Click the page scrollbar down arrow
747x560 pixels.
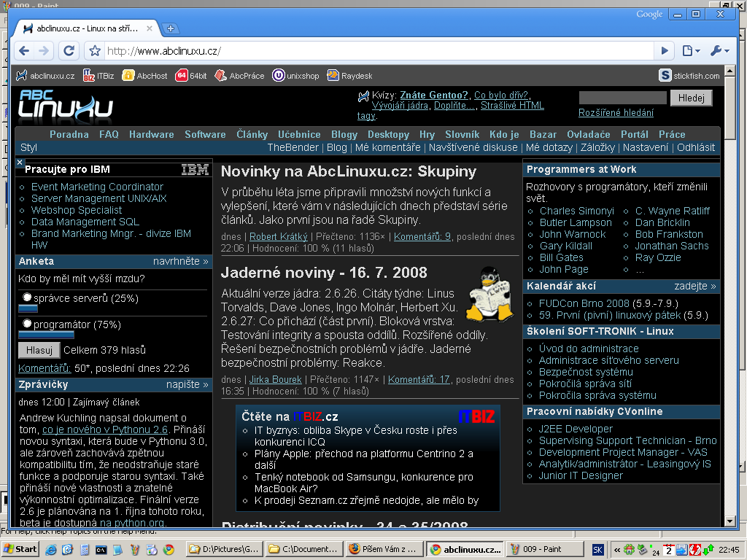[729, 521]
